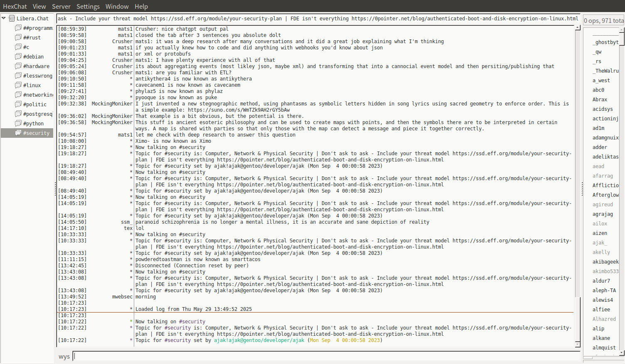The width and height of the screenshot is (625, 364).
Task: Click the ssm_ nickname at 14:05:50
Action: [x=127, y=222]
